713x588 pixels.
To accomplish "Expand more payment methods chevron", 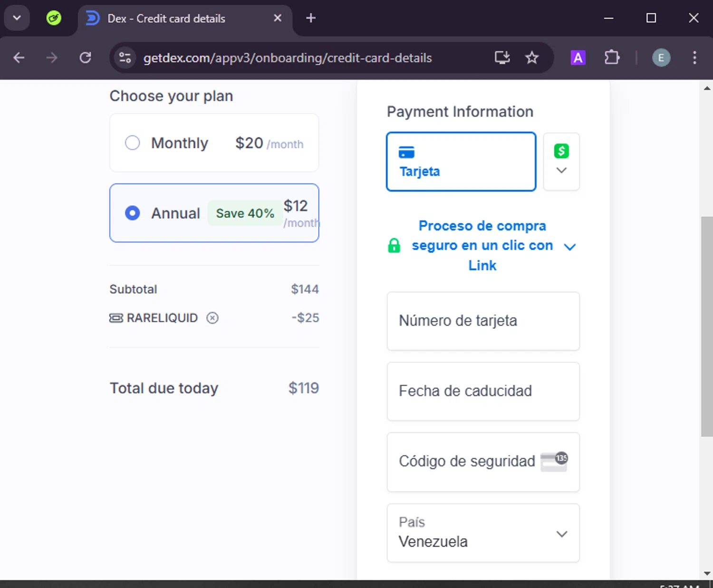I will (x=561, y=170).
